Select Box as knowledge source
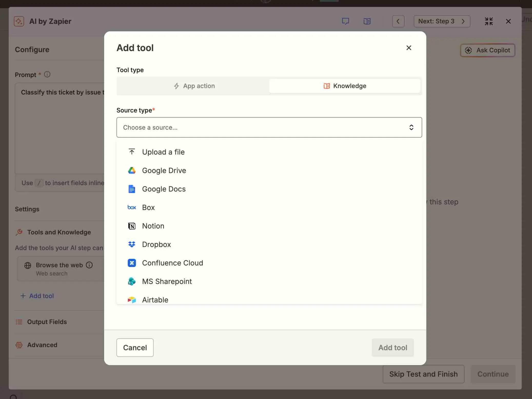The image size is (532, 399). tap(269, 207)
